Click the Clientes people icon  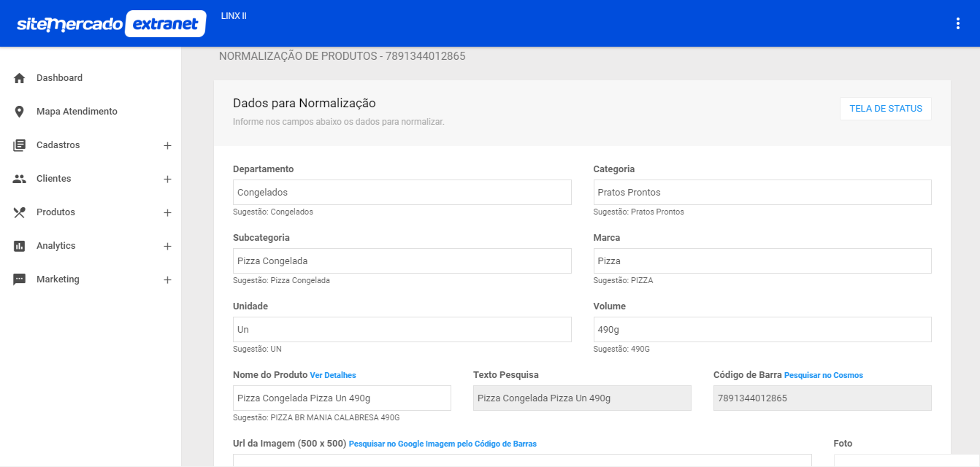click(20, 179)
